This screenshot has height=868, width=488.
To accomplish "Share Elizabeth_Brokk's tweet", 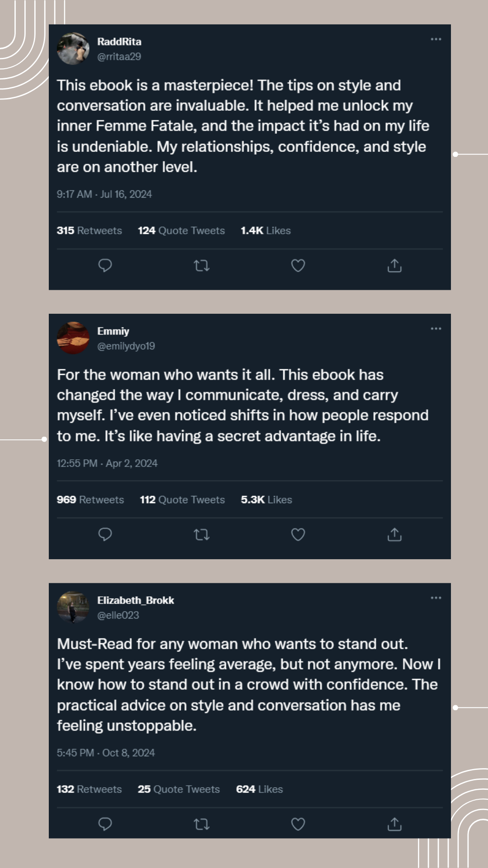I will coord(394,824).
